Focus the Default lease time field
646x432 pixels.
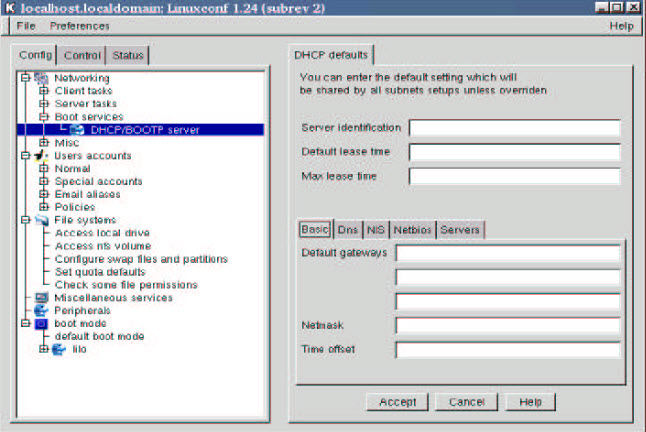point(515,152)
